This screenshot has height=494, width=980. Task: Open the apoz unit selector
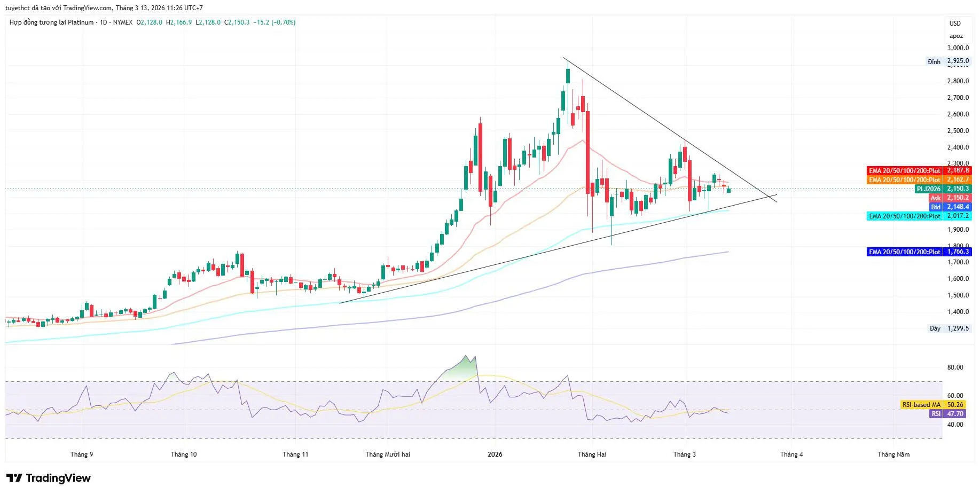[x=956, y=36]
